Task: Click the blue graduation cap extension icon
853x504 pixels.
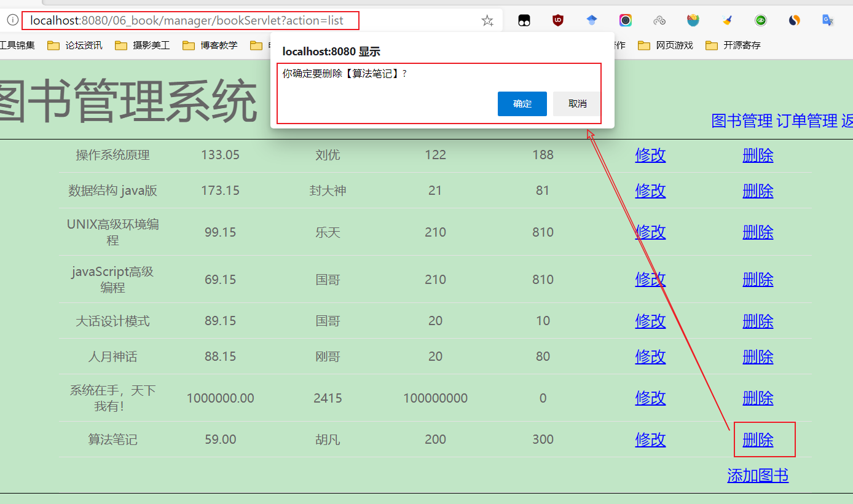Action: 592,20
